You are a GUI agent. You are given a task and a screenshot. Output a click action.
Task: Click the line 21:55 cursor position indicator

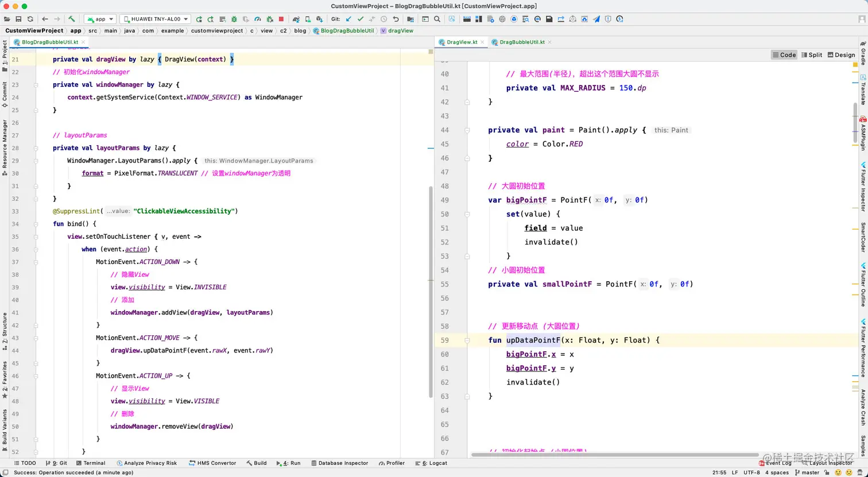[719, 472]
